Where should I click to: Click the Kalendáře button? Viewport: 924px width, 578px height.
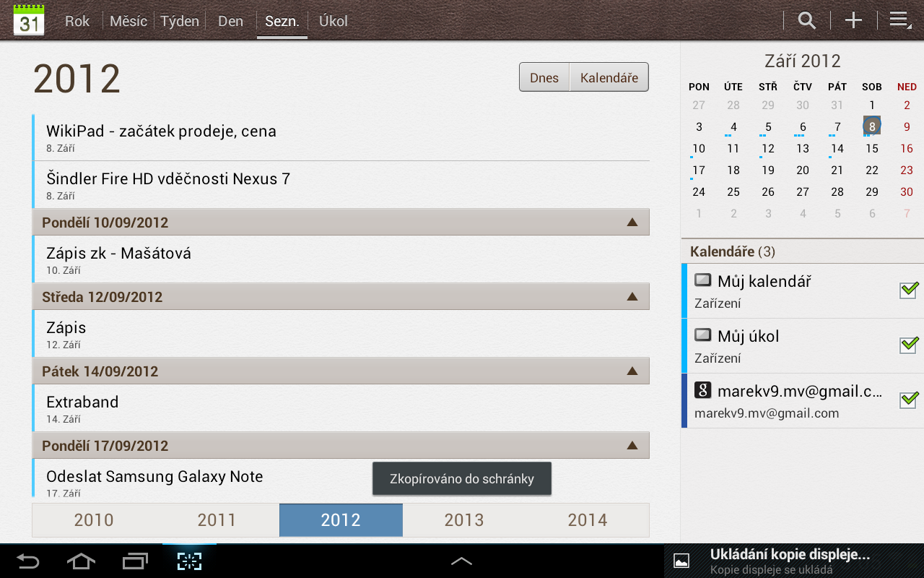(x=609, y=77)
